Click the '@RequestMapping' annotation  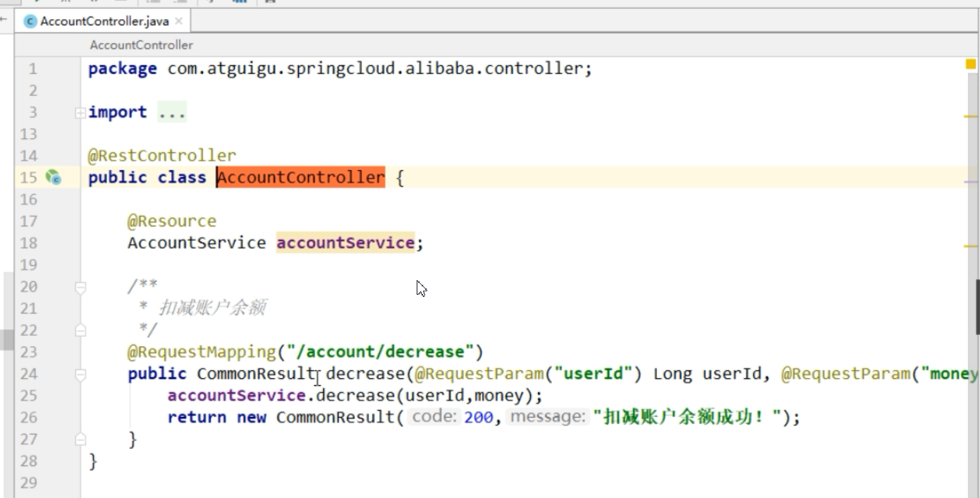(202, 351)
